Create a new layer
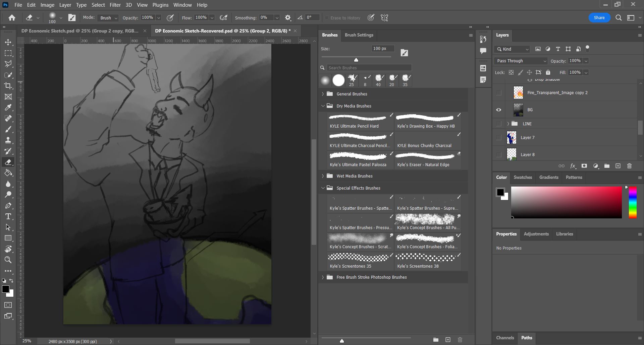 coord(618,166)
